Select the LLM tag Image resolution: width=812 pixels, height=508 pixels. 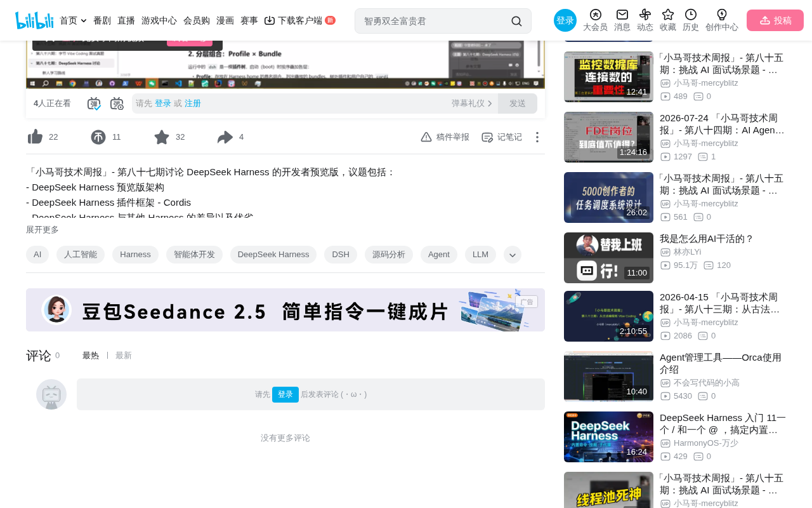(x=481, y=255)
